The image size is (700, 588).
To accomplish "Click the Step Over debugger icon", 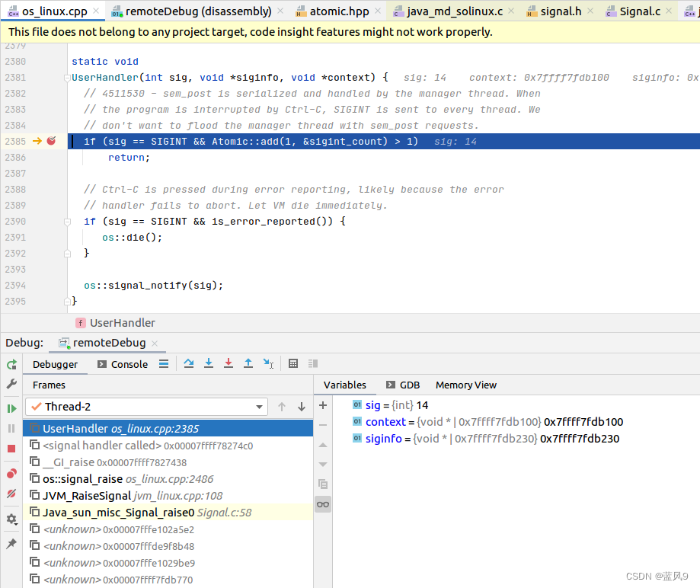I will 189,364.
